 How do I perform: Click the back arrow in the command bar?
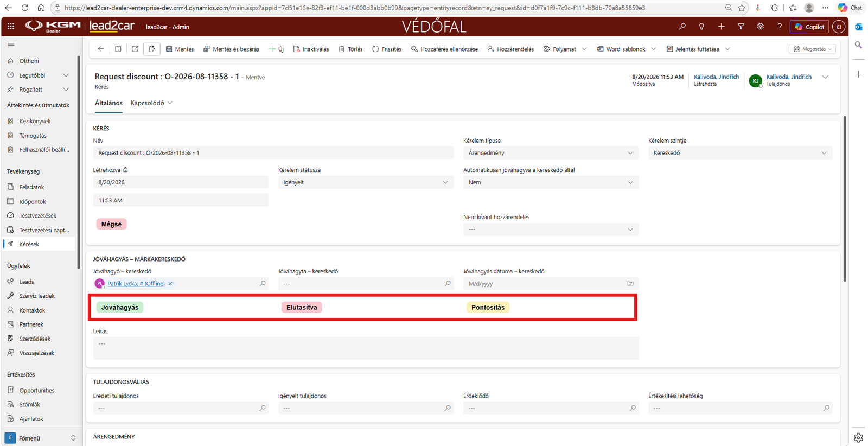(101, 49)
